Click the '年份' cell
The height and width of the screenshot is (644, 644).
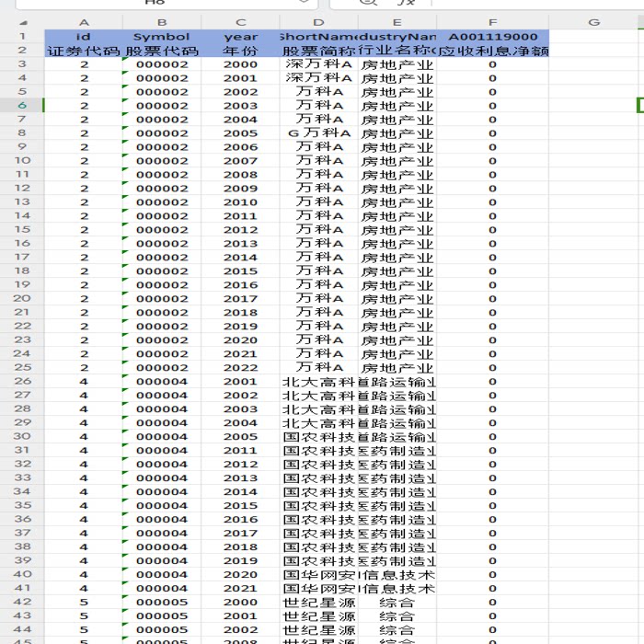tap(241, 51)
